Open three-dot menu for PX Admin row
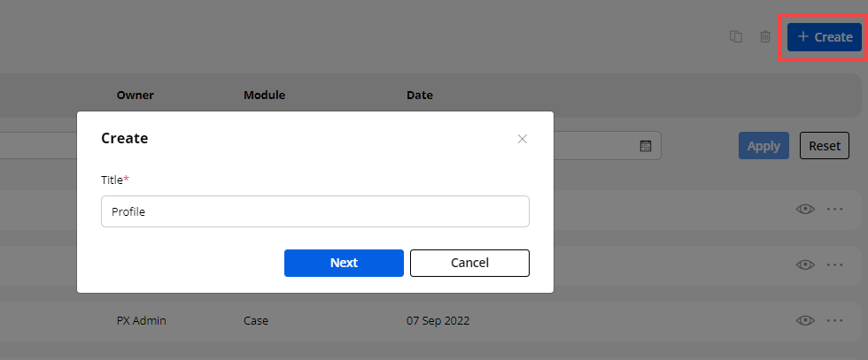The height and width of the screenshot is (360, 868). click(834, 320)
